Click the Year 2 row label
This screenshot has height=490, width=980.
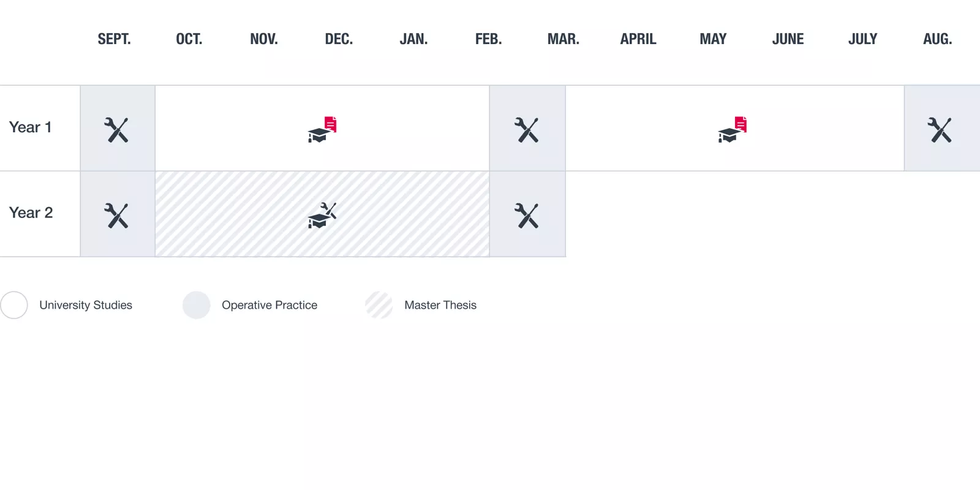tap(31, 213)
